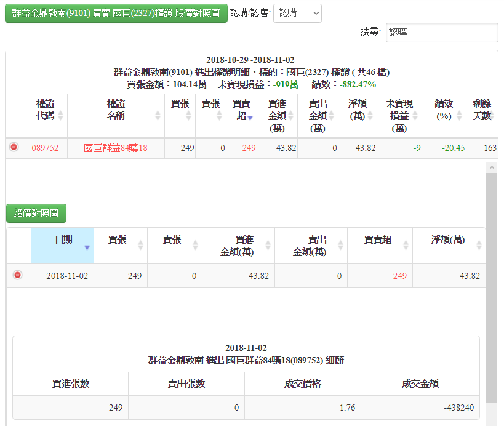Sort upper table by 賣出金額(萬) column

click(x=318, y=115)
